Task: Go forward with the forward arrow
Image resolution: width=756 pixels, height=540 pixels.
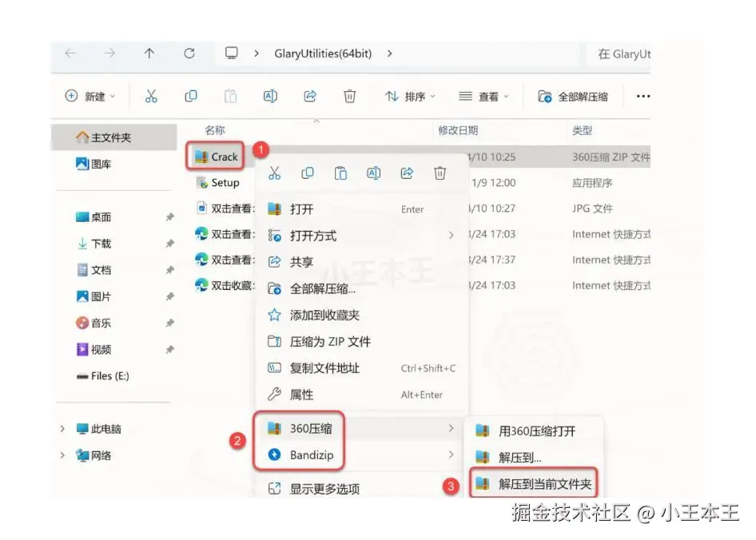Action: pos(110,53)
